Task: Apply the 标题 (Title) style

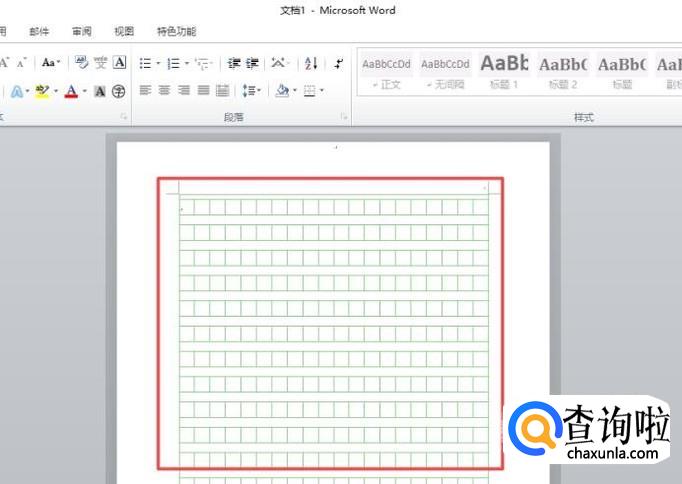Action: [622, 73]
